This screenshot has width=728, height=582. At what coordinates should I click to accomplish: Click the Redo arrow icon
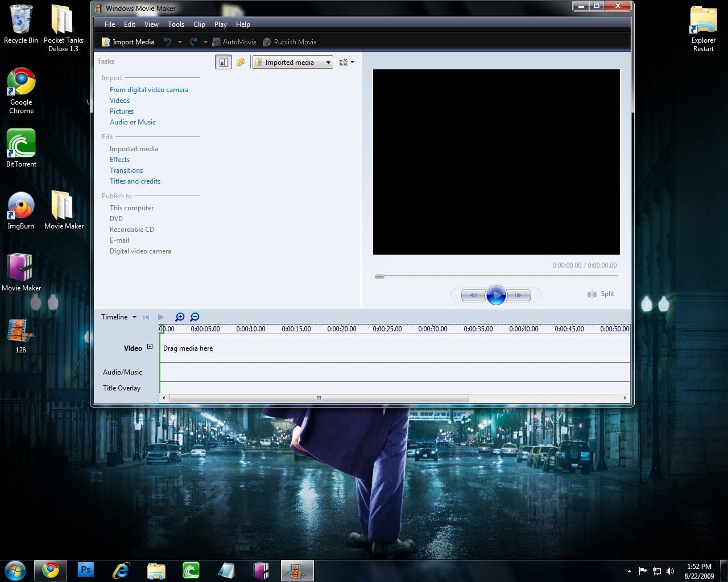tap(193, 42)
